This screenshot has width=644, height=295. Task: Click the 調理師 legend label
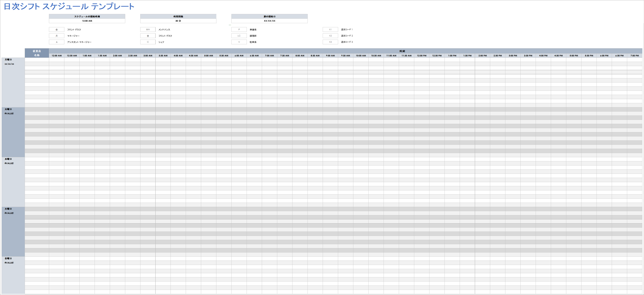tap(253, 36)
